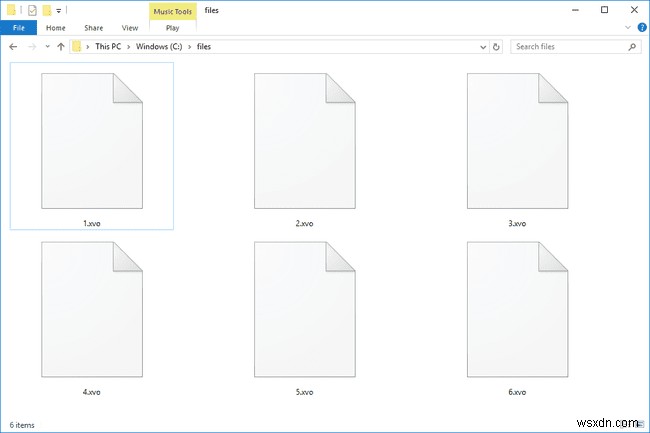Screen dimensions: 650x433
Task: Refresh the files folder view
Action: (x=496, y=47)
